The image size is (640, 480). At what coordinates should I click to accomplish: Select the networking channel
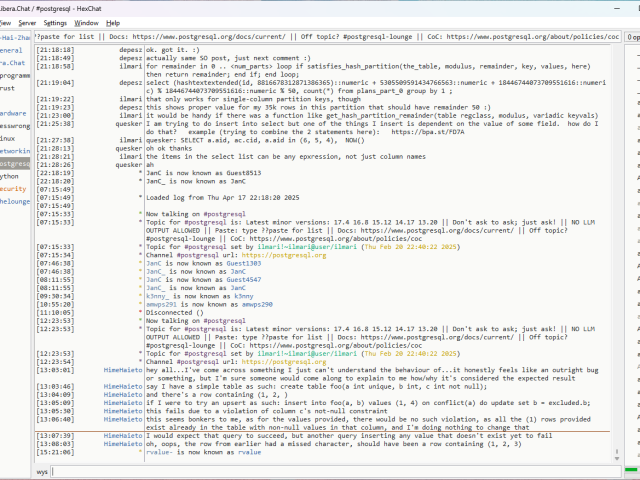[x=14, y=150]
